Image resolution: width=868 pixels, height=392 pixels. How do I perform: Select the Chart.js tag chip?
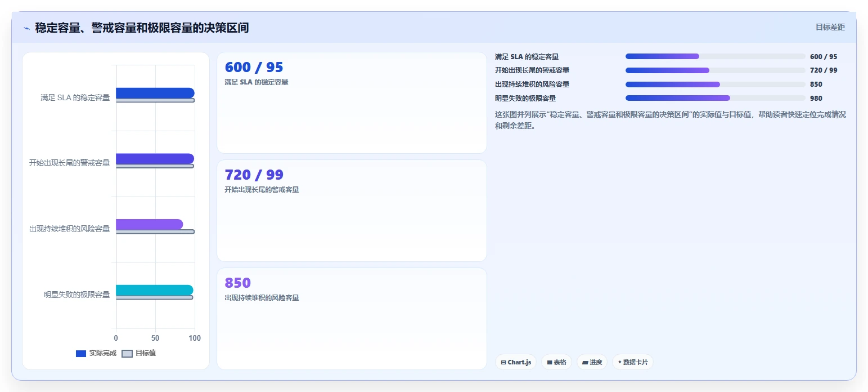(x=516, y=362)
